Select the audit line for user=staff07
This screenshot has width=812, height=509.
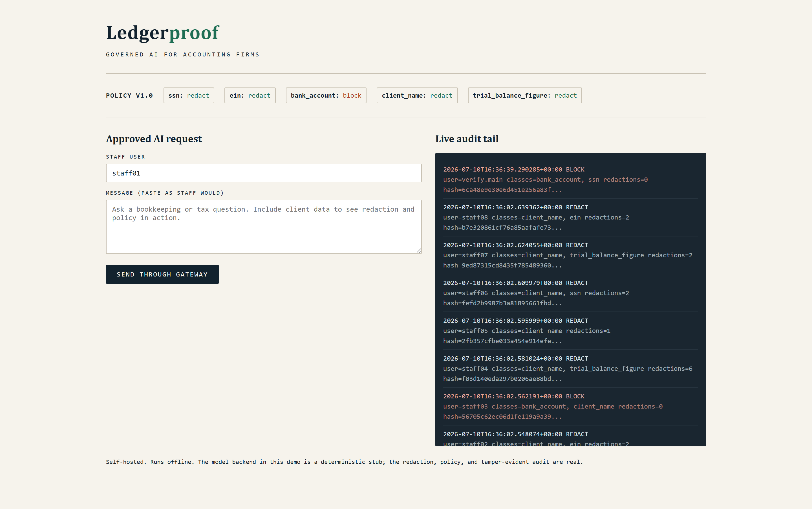568,255
